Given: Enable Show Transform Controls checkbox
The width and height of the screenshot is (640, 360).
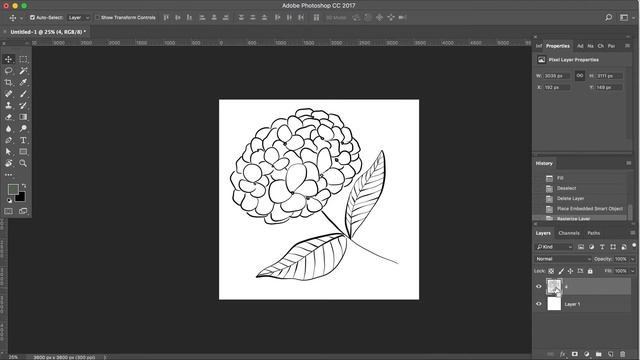Looking at the screenshot, I should click(x=98, y=18).
